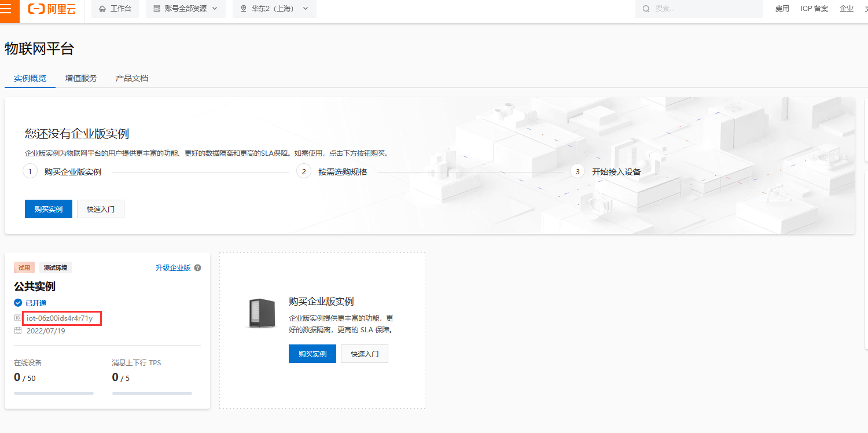Click the 您还没有企业版实例 heading
Image resolution: width=868 pixels, height=433 pixels.
click(x=77, y=134)
